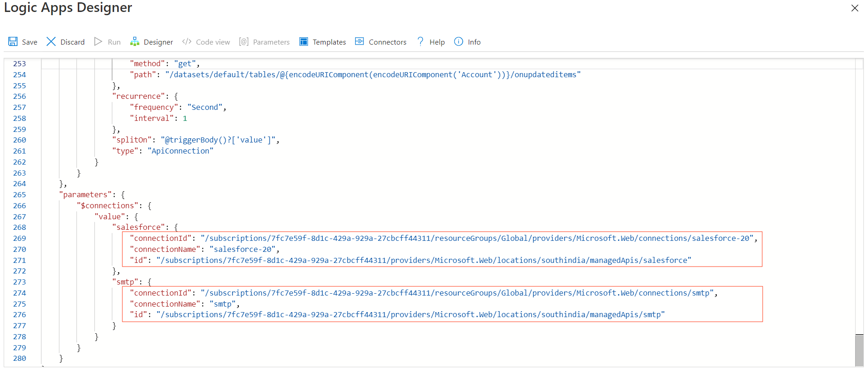Screen dimensions: 868x370
Task: Click the salesforce-20 connectionId path string
Action: 477,238
